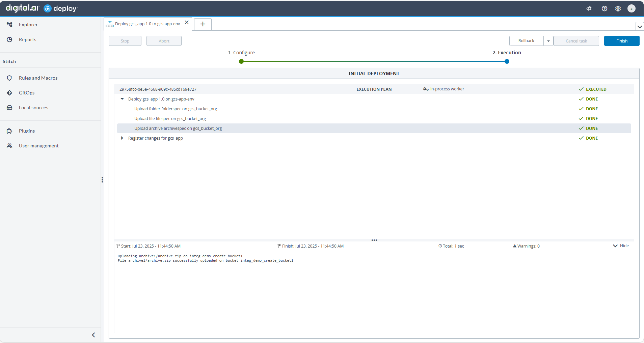Open the settings gear icon
This screenshot has width=644, height=343.
[618, 8]
